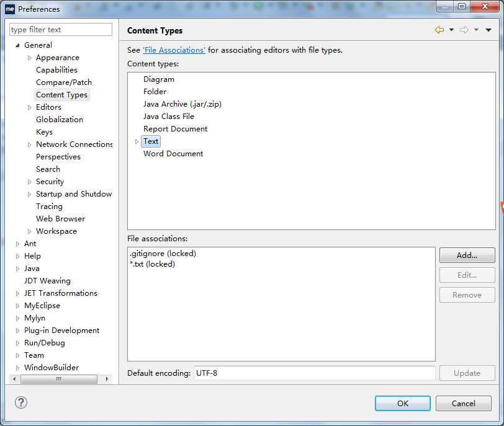Viewport: 504px width, 426px height.
Task: Focus the type filter text field
Action: [61, 30]
